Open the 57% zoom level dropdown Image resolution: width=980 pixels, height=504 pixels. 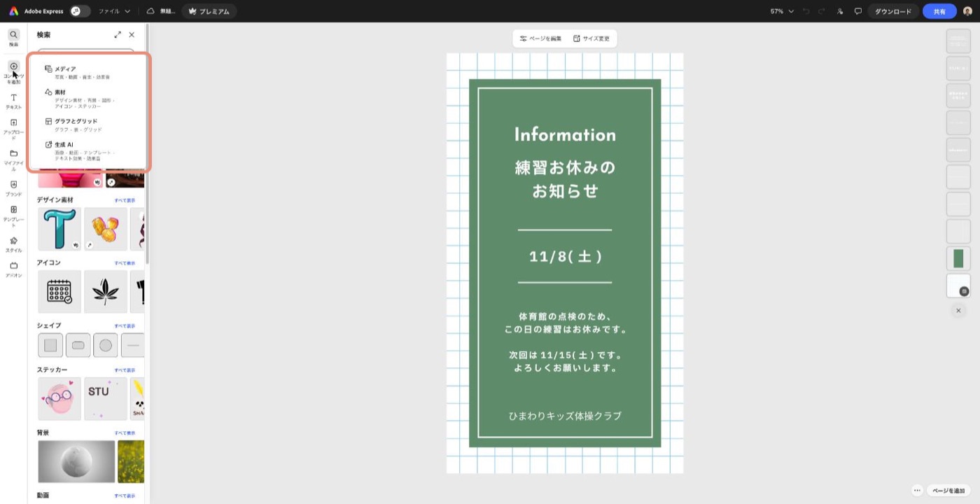pyautogui.click(x=782, y=11)
